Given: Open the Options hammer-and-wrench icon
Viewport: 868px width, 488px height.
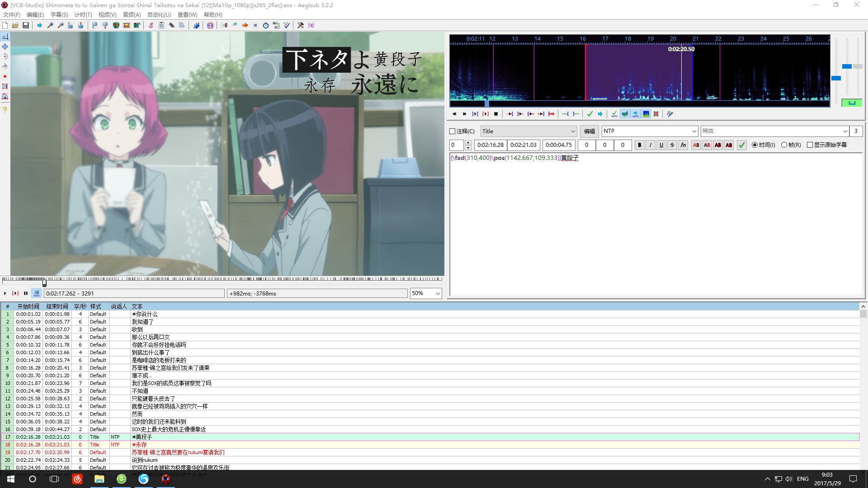Looking at the screenshot, I should point(301,25).
